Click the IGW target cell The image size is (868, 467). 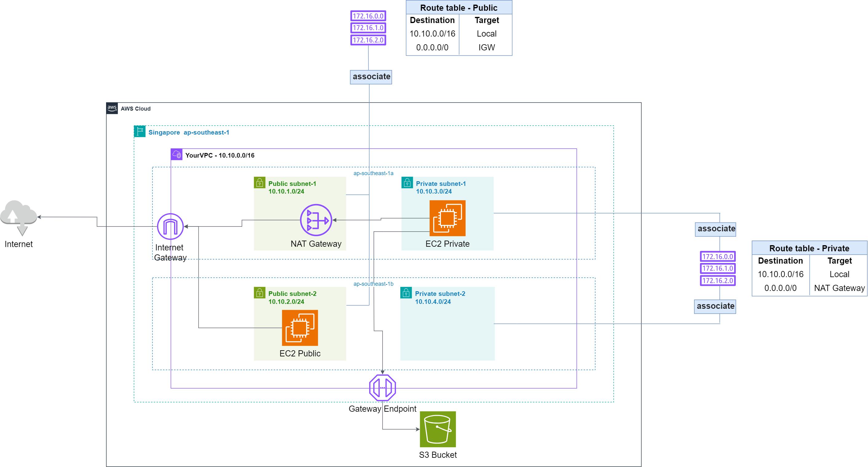pos(486,48)
